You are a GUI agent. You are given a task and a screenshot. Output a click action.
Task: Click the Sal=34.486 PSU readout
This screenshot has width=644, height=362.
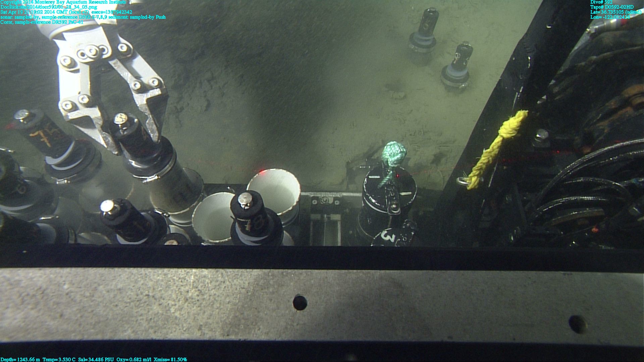[96, 359]
